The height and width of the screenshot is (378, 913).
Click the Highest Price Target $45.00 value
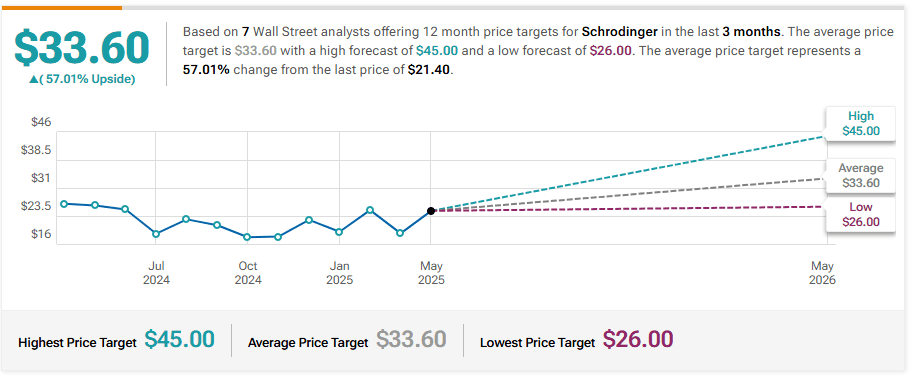tap(179, 339)
